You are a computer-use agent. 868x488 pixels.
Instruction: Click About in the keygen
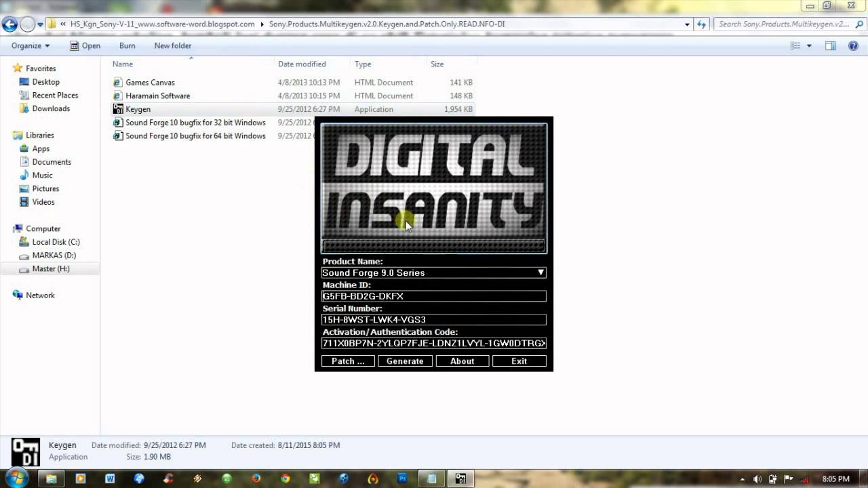click(x=462, y=361)
